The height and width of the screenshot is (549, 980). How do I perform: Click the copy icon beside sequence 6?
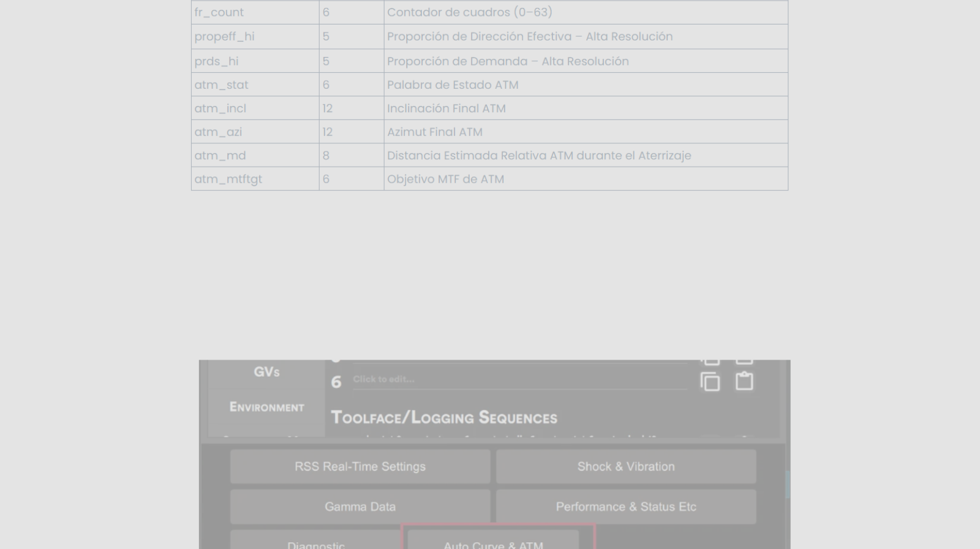pos(710,382)
